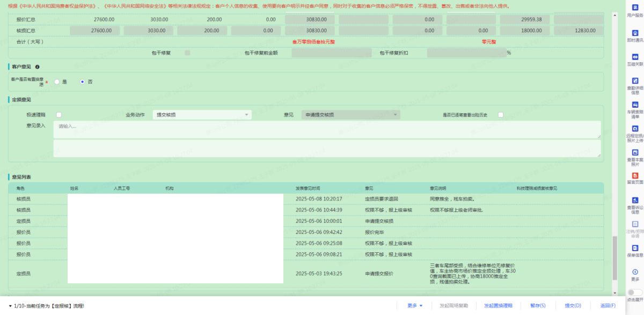Check the 是否已逐笔查看出险历史 box
The height and width of the screenshot is (315, 644).
tap(500, 114)
